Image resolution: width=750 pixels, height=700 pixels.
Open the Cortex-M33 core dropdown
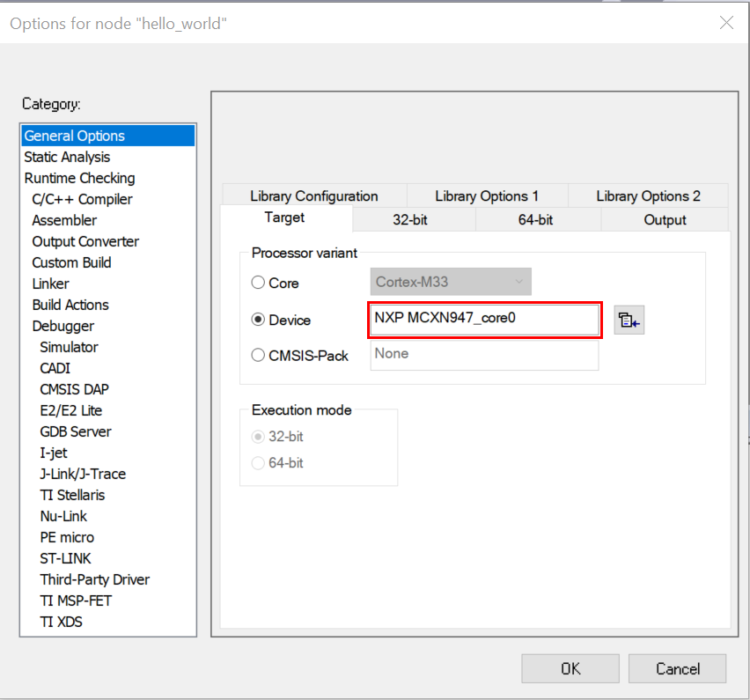[450, 283]
